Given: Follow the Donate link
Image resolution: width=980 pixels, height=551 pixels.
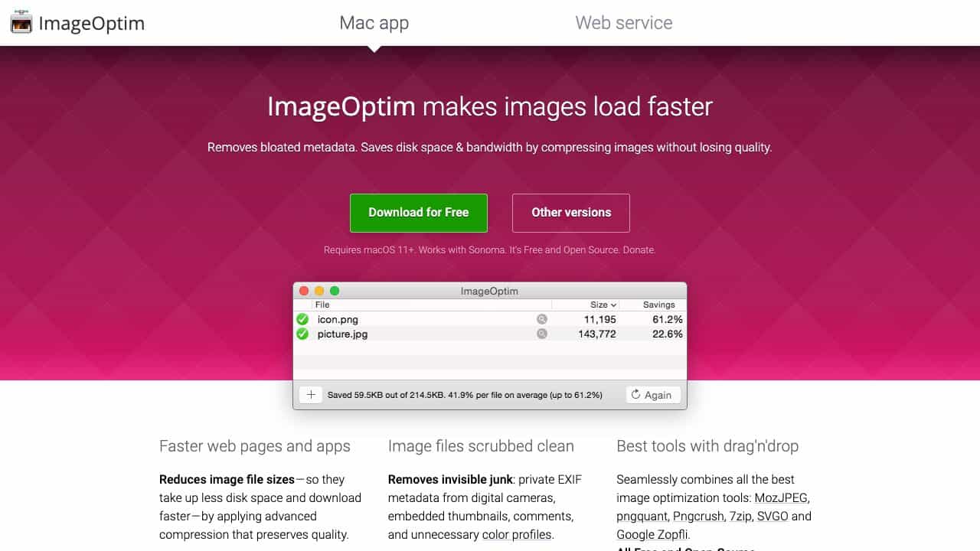Looking at the screenshot, I should tap(639, 250).
